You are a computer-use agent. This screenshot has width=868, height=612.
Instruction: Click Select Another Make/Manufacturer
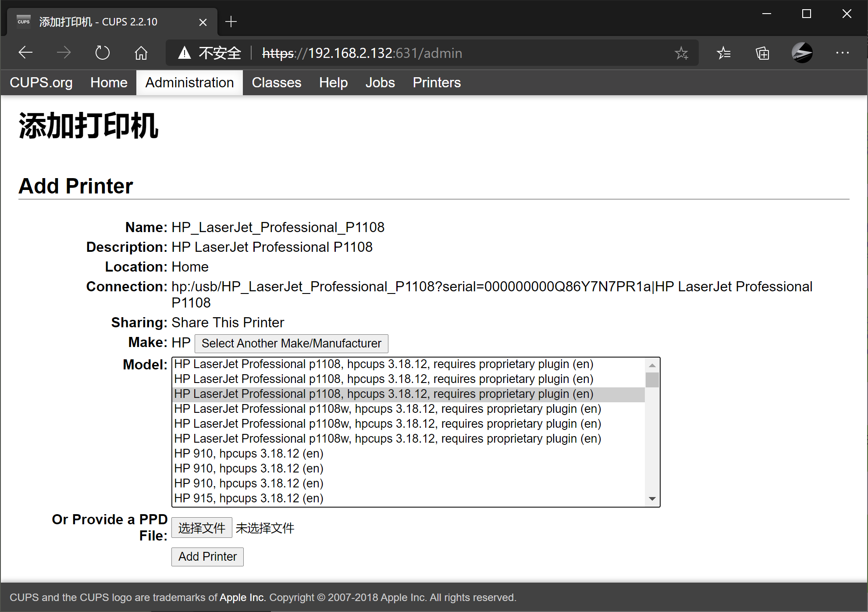coord(291,344)
